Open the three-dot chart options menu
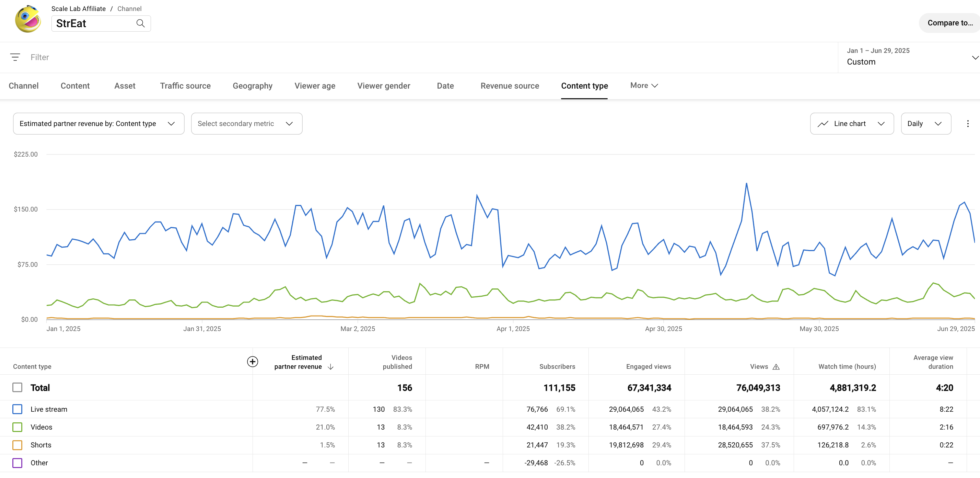The height and width of the screenshot is (478, 980). click(x=967, y=123)
